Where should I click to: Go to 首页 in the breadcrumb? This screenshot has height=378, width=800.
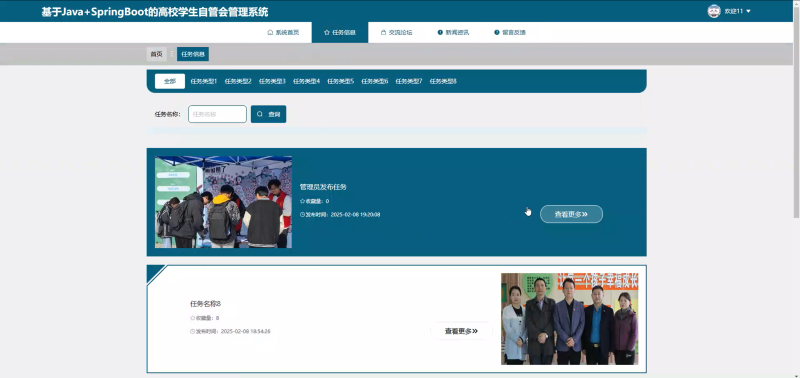(x=156, y=54)
